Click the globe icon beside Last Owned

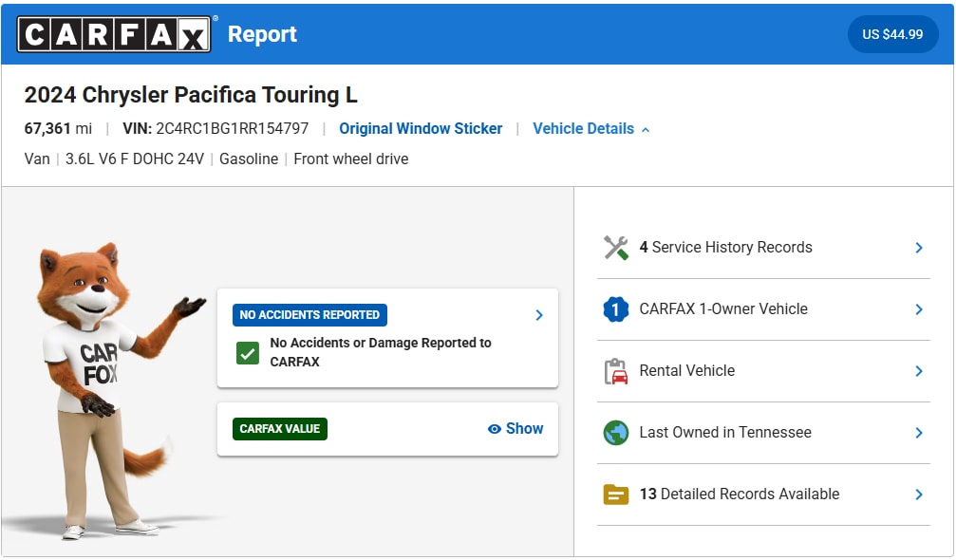coord(616,433)
